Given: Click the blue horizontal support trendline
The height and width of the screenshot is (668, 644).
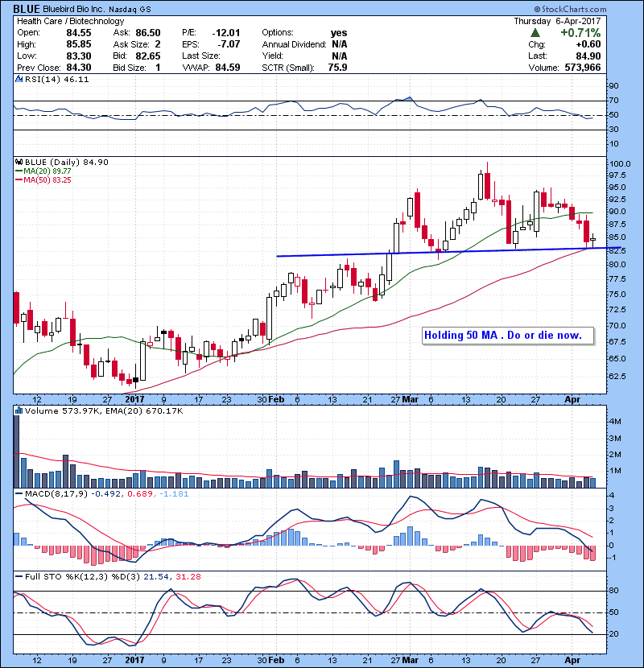Looking at the screenshot, I should point(448,252).
